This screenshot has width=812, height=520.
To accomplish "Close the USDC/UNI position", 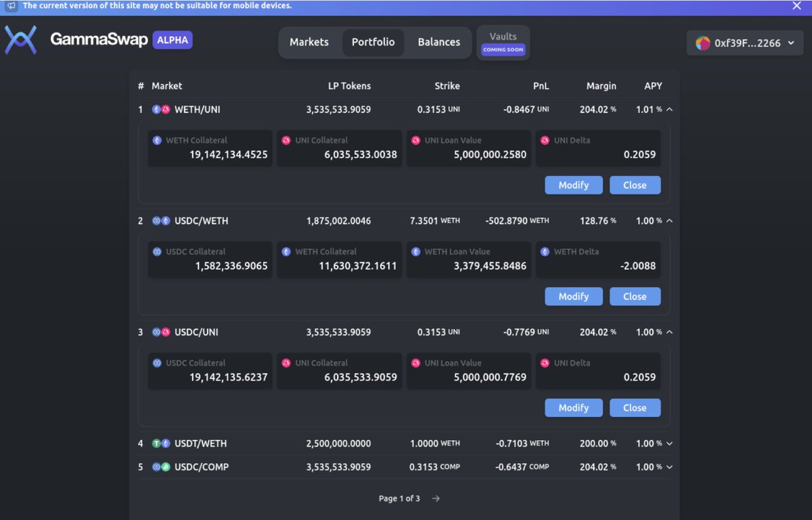I will pyautogui.click(x=635, y=408).
